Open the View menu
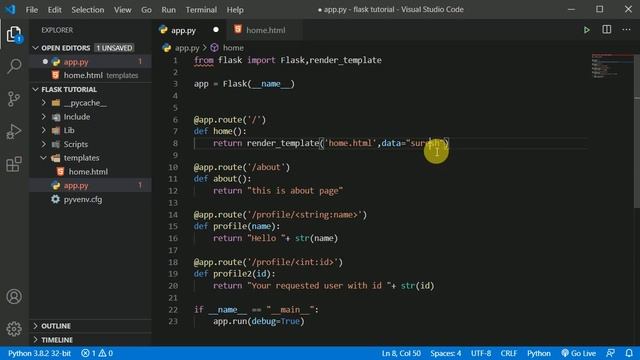This screenshot has width=640, height=360. 122,9
